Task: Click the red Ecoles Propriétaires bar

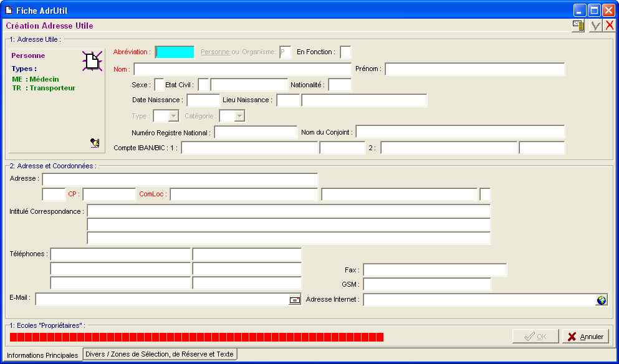Action: point(196,337)
